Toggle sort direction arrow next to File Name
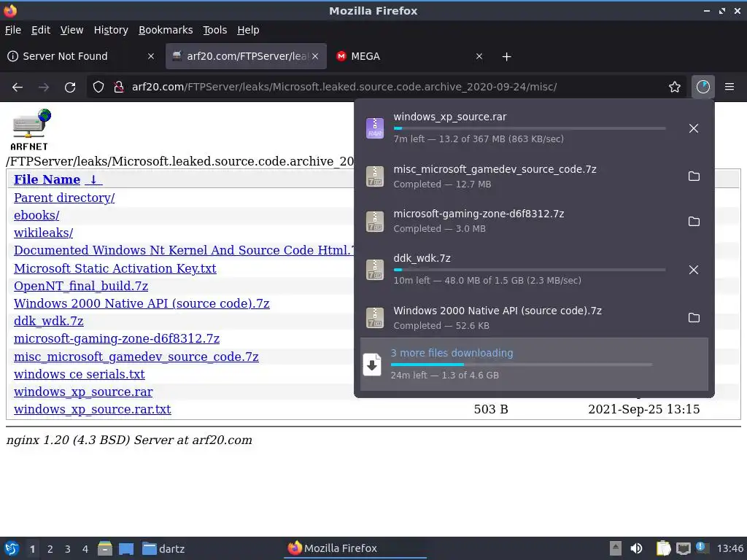Viewport: 747px width, 560px height. 93,179
